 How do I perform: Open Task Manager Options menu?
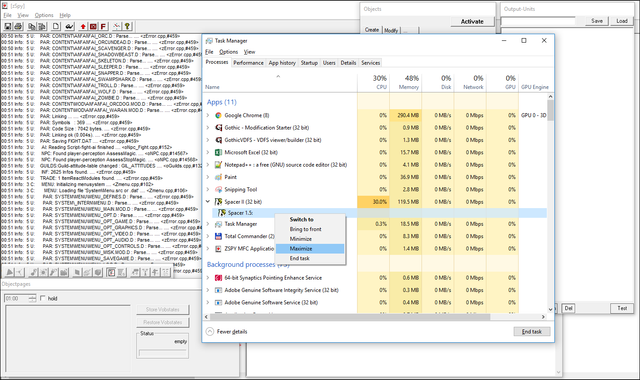click(229, 52)
